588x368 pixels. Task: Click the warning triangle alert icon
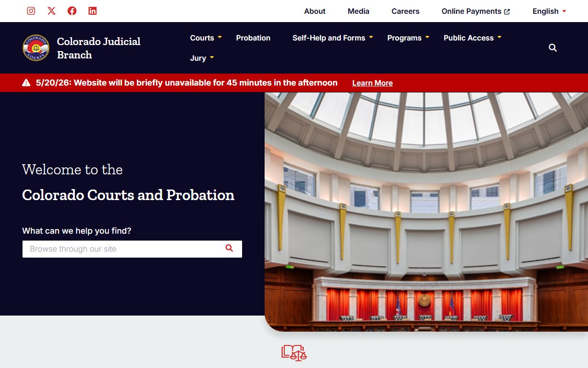click(26, 83)
